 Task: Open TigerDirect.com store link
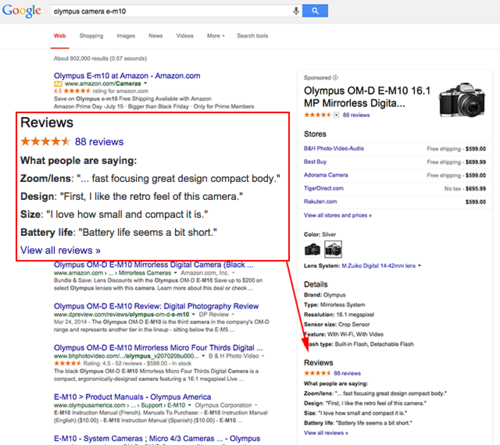323,188
